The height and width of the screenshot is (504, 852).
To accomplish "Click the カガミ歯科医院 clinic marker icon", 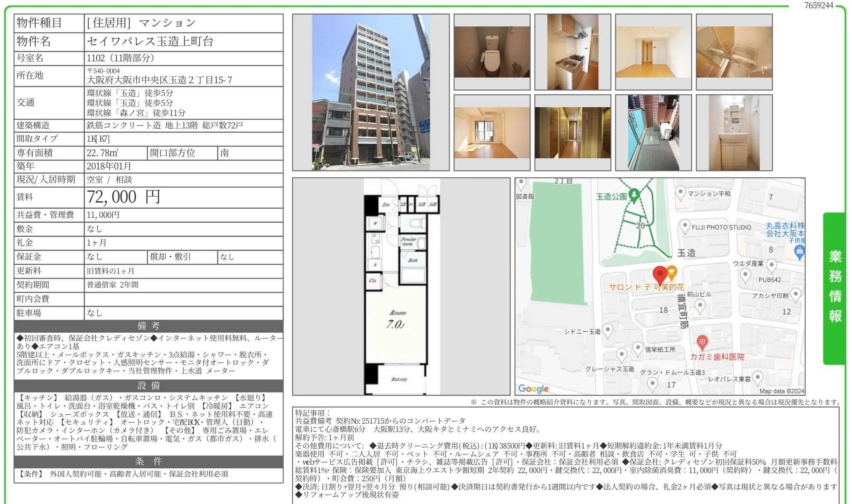I will 702,342.
